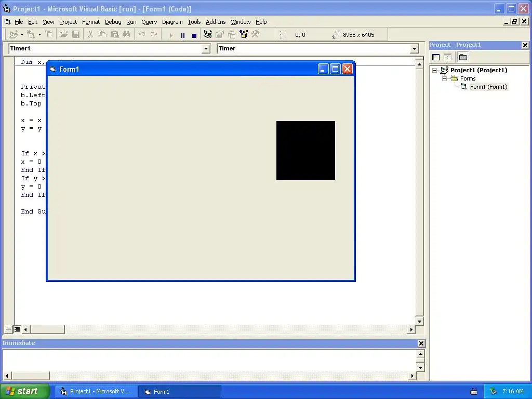Open the Run menu
The image size is (532, 399).
tap(131, 22)
